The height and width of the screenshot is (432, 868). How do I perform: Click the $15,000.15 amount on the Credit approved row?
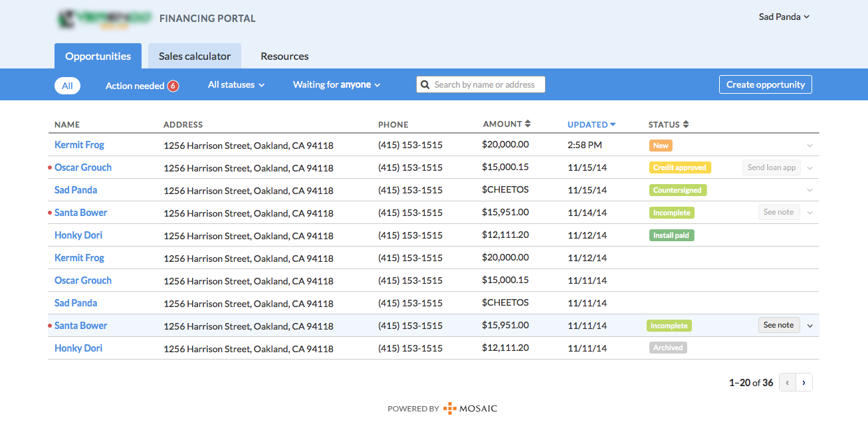[505, 167]
